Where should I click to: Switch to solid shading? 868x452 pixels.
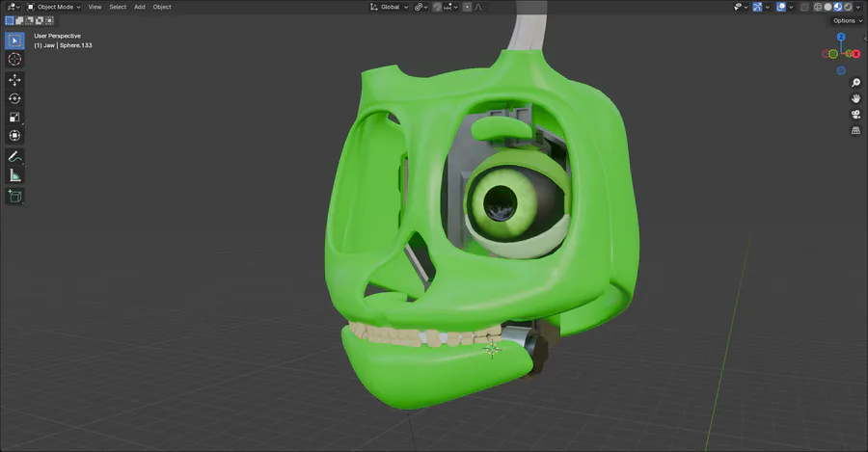[828, 7]
